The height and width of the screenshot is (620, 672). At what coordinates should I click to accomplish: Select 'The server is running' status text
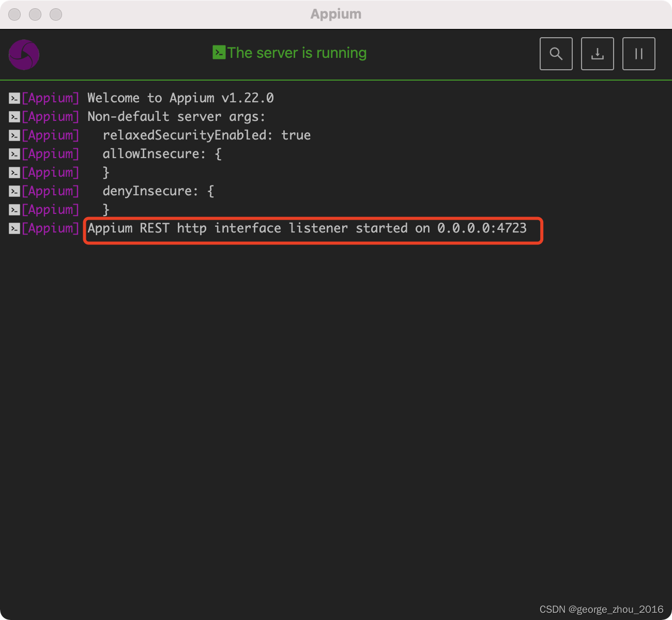(x=297, y=53)
